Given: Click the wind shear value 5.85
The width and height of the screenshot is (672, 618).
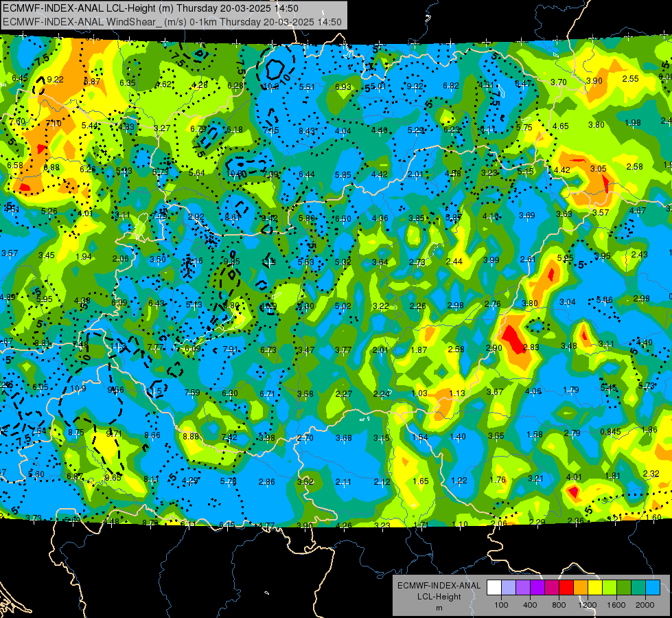Looking at the screenshot, I should click(343, 175).
